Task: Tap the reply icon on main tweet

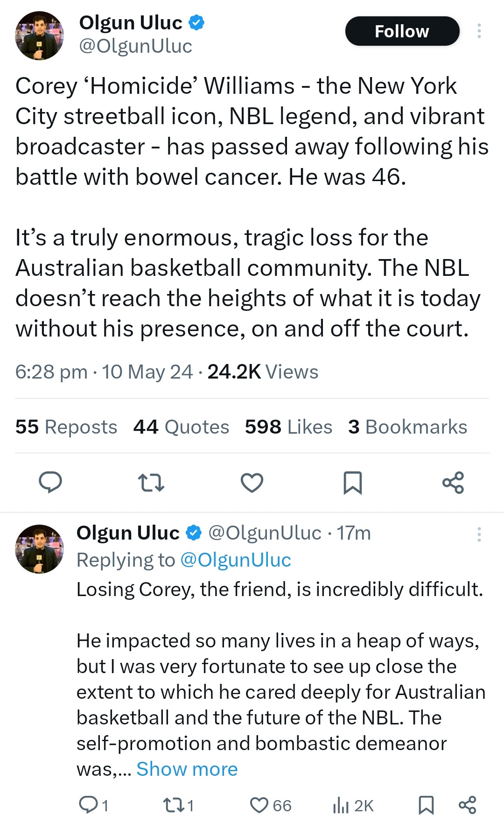Action: (x=50, y=482)
